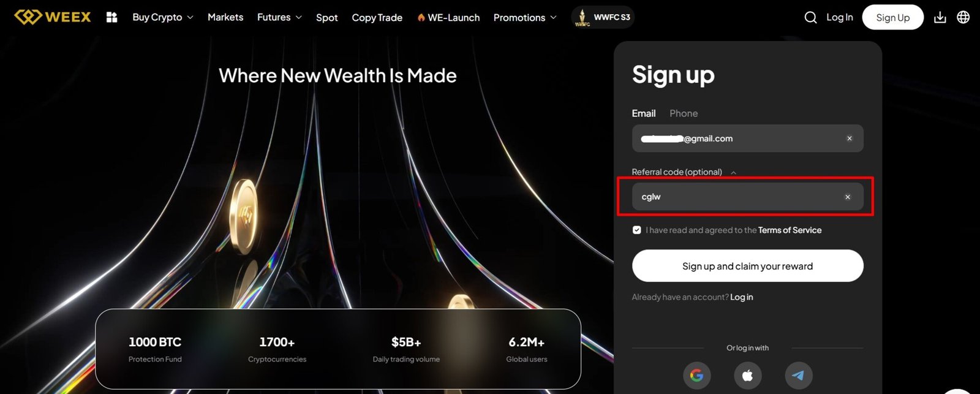Image resolution: width=980 pixels, height=394 pixels.
Task: Open the Markets page
Action: [x=225, y=17]
